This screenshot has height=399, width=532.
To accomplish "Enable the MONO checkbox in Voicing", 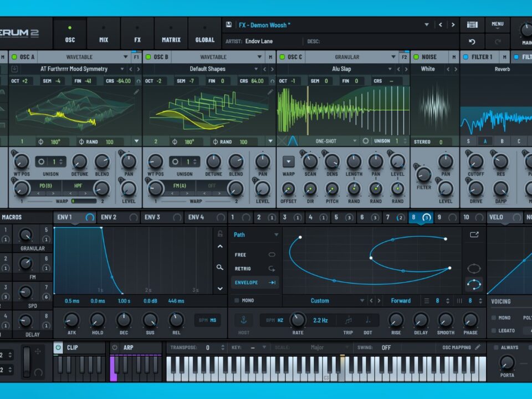I will [x=494, y=318].
